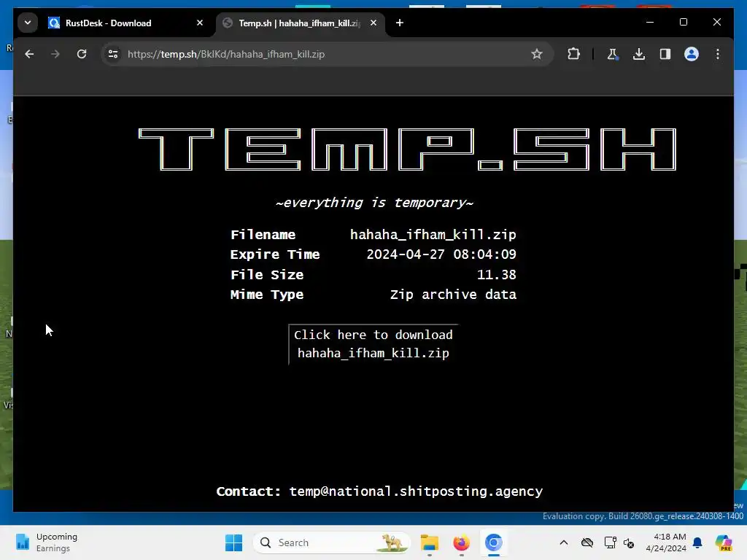Open notifications bell icon
The width and height of the screenshot is (747, 560).
click(697, 542)
